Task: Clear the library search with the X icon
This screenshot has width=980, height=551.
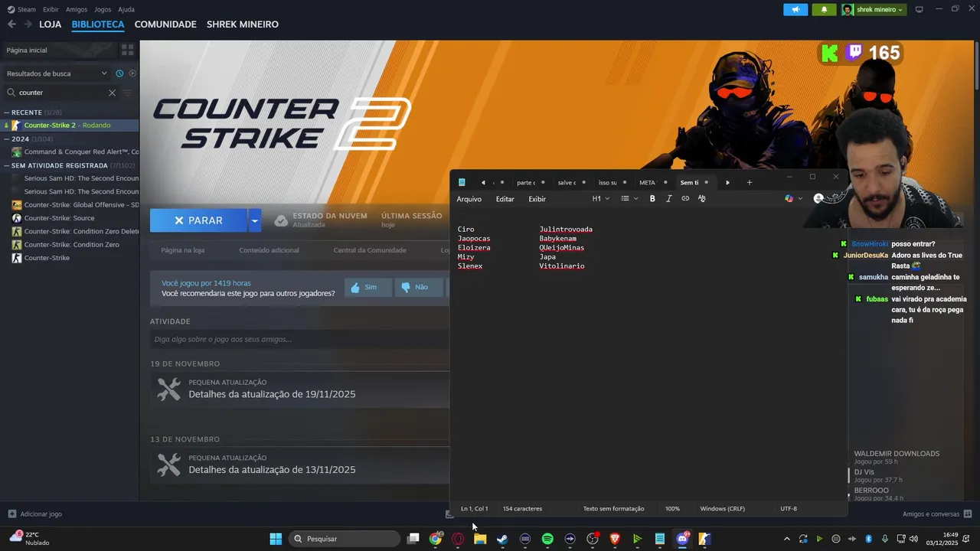Action: click(112, 93)
